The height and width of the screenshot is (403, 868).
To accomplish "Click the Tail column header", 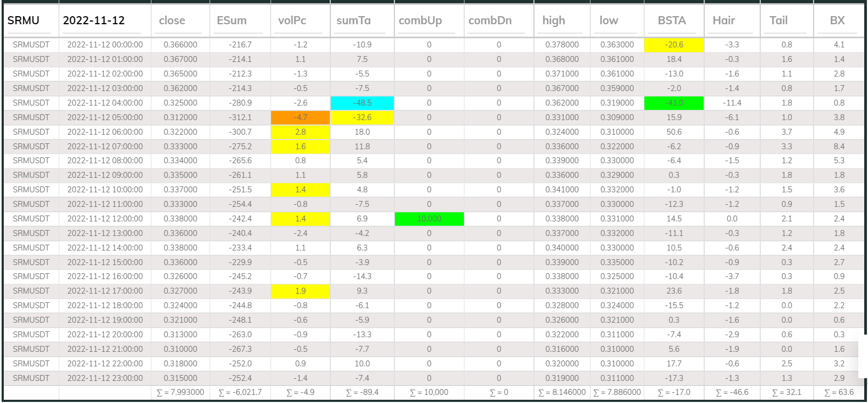I will tap(779, 20).
